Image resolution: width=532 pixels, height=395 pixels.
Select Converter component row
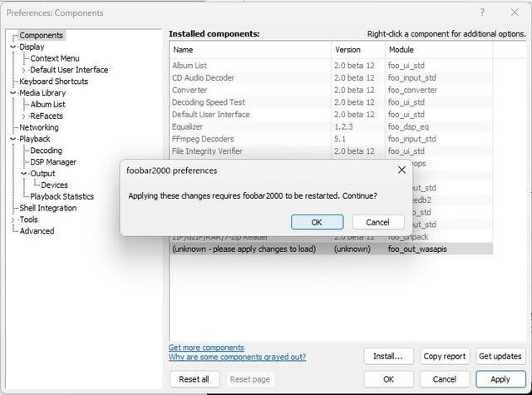[x=331, y=90]
